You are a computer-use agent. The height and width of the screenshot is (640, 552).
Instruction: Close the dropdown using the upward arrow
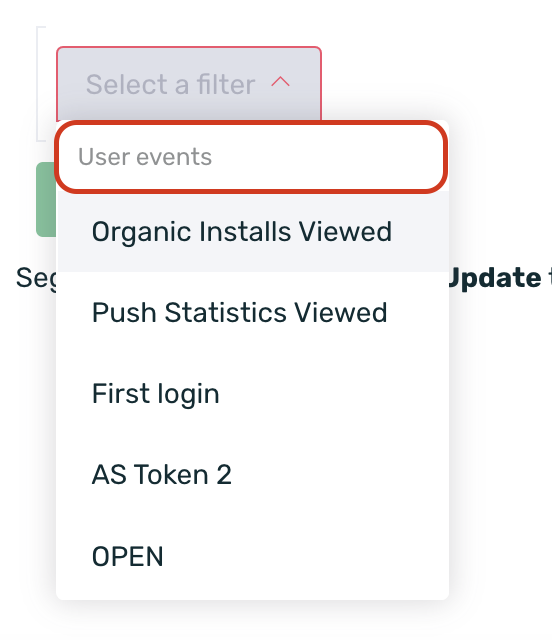(x=280, y=82)
